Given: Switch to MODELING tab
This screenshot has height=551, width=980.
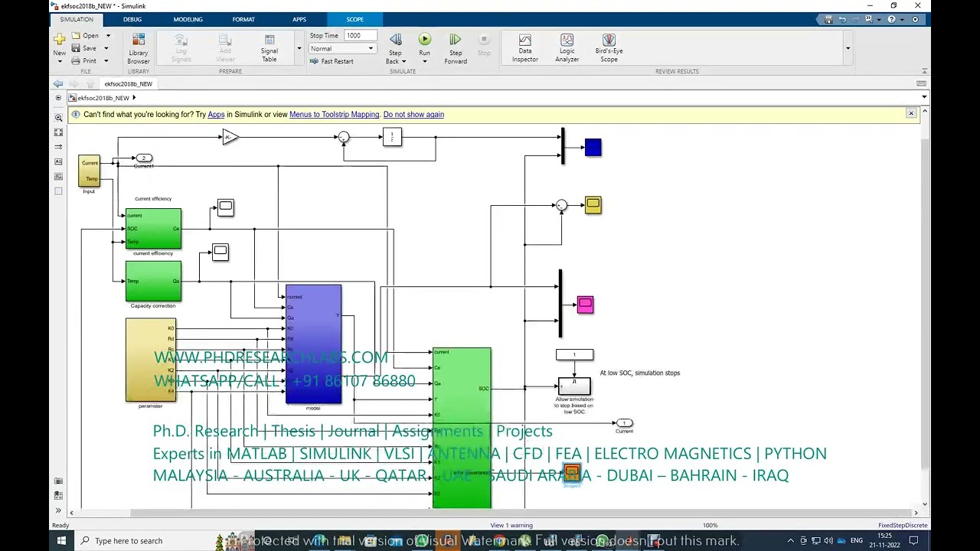Looking at the screenshot, I should coord(188,19).
